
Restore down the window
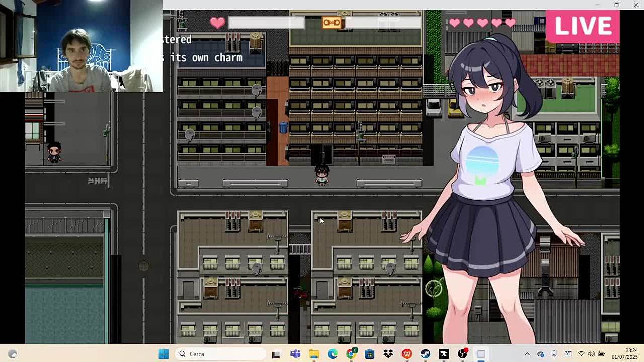click(x=617, y=5)
